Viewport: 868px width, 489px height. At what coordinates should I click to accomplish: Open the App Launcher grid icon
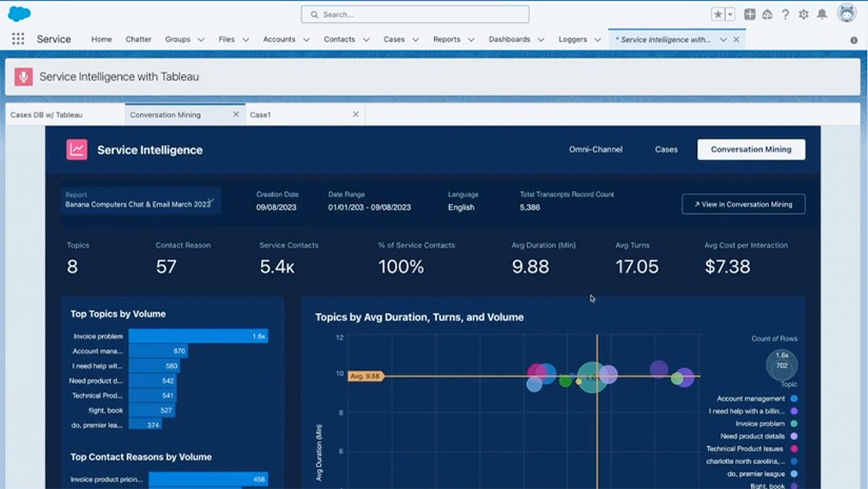click(x=18, y=39)
